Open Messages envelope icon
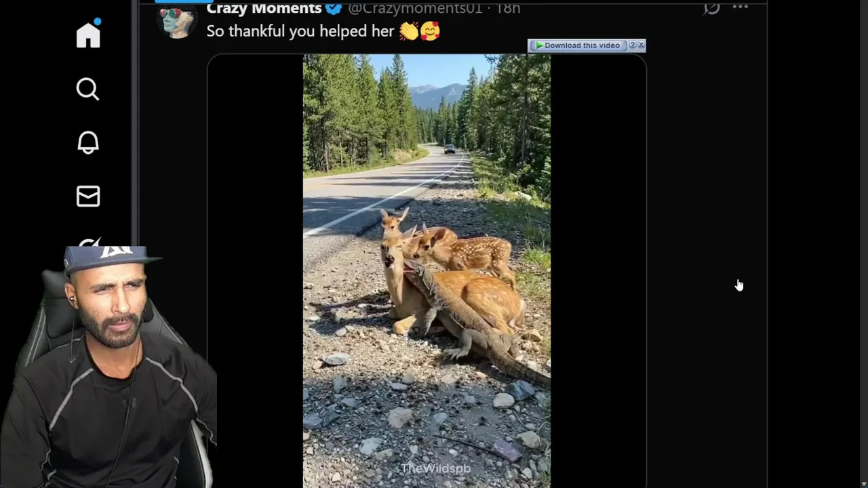 pos(87,196)
